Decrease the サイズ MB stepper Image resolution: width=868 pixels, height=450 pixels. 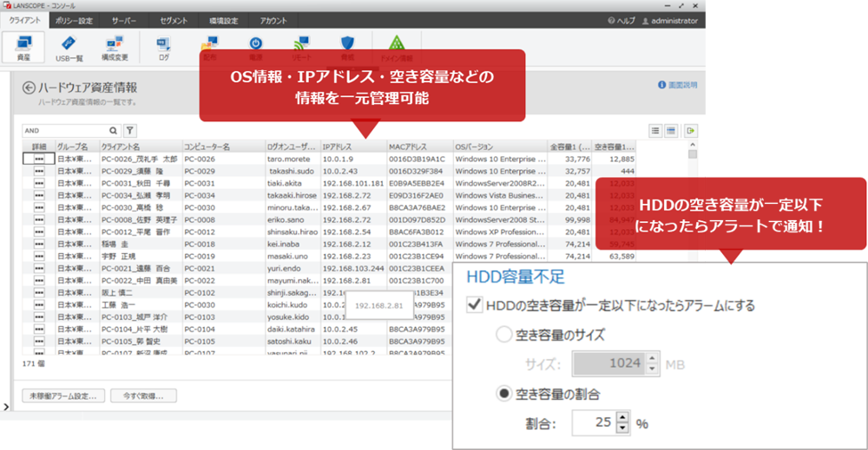(652, 368)
